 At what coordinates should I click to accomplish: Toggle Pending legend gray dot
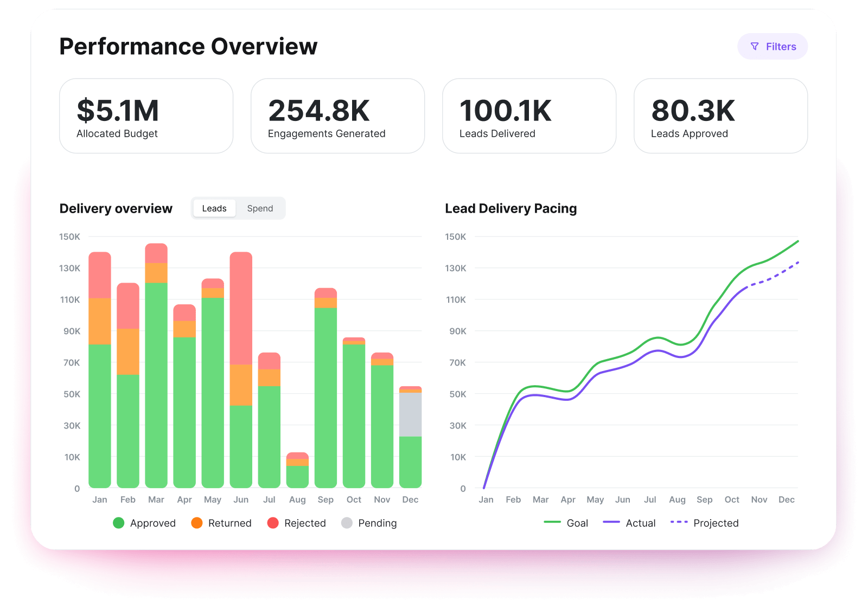tap(347, 523)
